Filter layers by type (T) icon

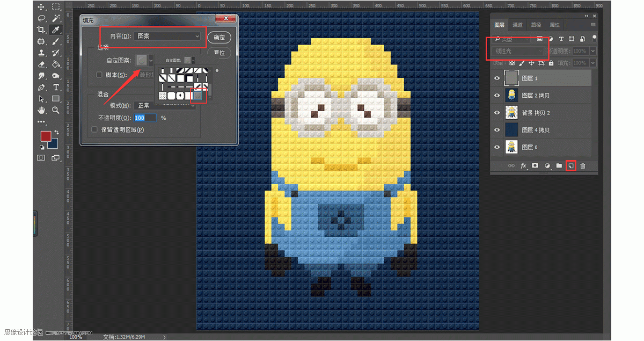pos(561,39)
